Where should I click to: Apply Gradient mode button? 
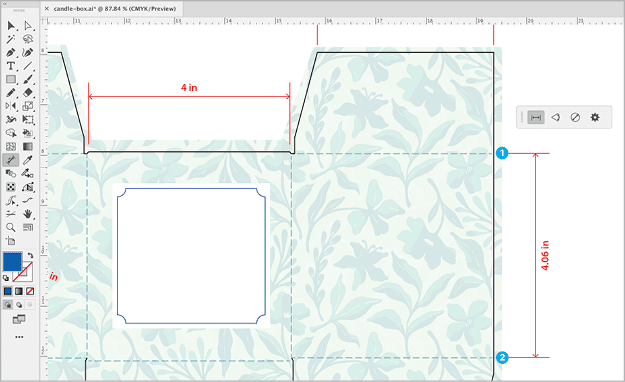point(19,291)
